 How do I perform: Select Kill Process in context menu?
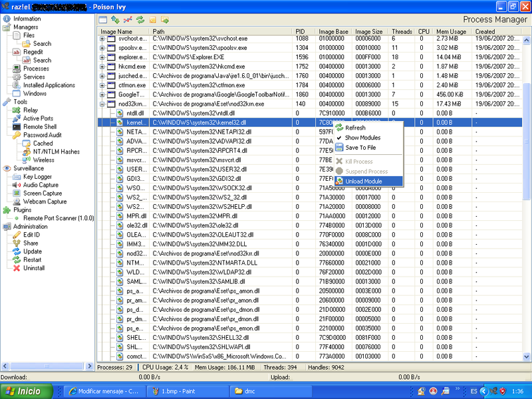coord(368,162)
